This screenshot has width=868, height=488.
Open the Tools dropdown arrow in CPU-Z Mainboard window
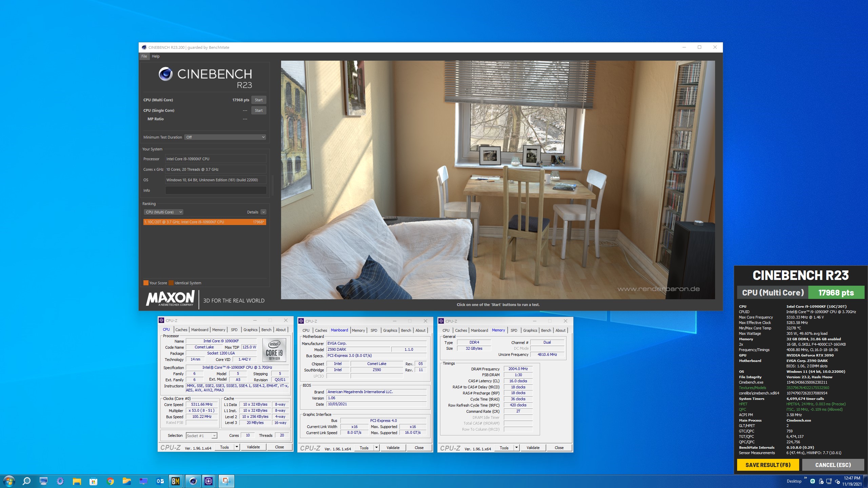(x=376, y=448)
